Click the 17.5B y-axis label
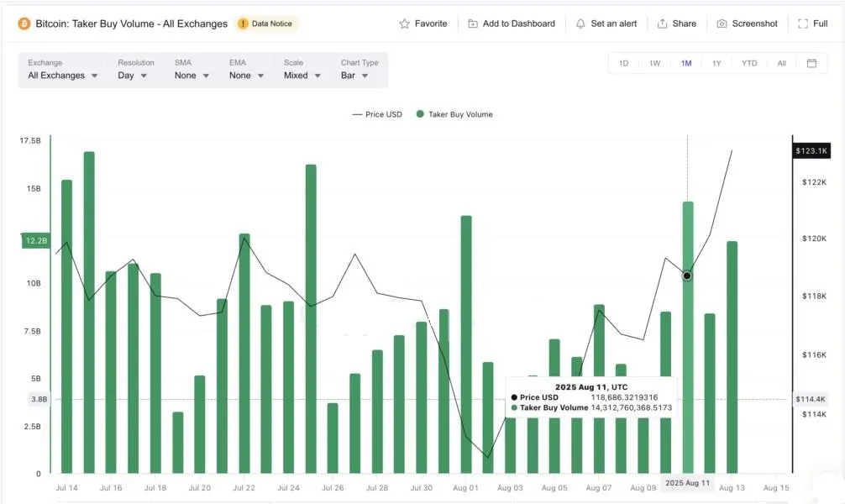The height and width of the screenshot is (504, 845). pos(30,140)
